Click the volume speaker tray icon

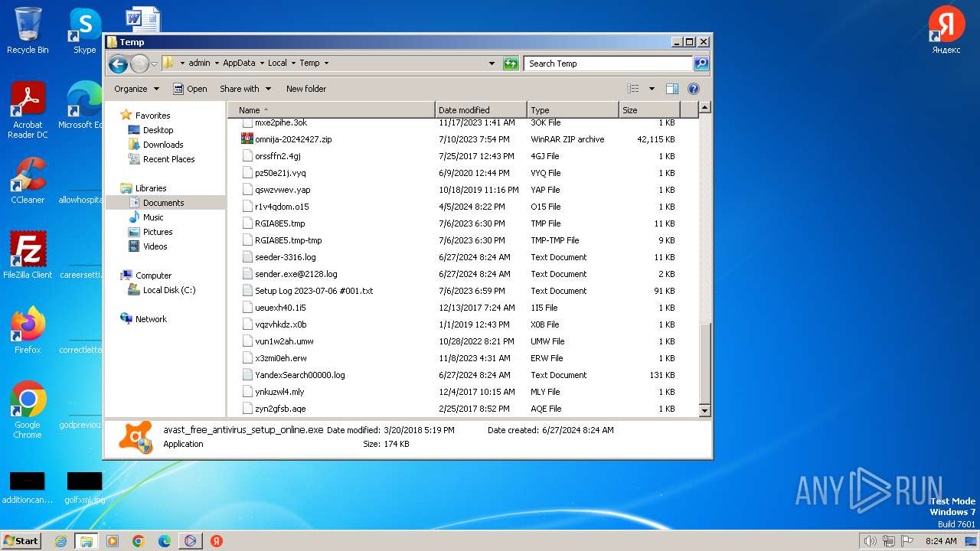[871, 541]
